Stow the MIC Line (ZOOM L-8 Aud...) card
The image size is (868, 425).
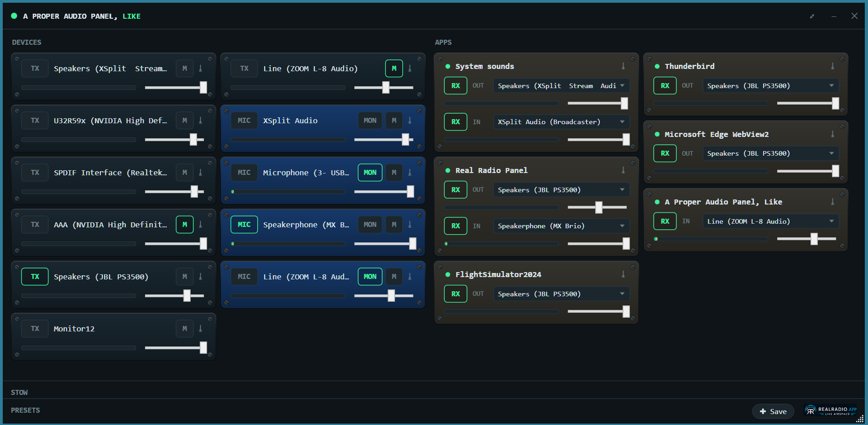pyautogui.click(x=410, y=277)
